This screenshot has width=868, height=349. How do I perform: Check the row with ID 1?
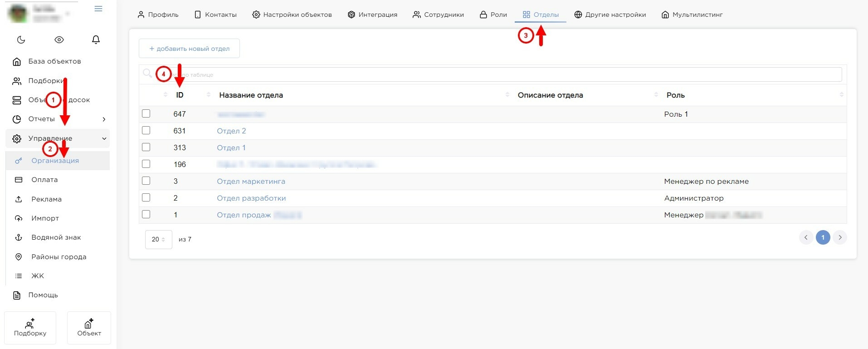(146, 215)
